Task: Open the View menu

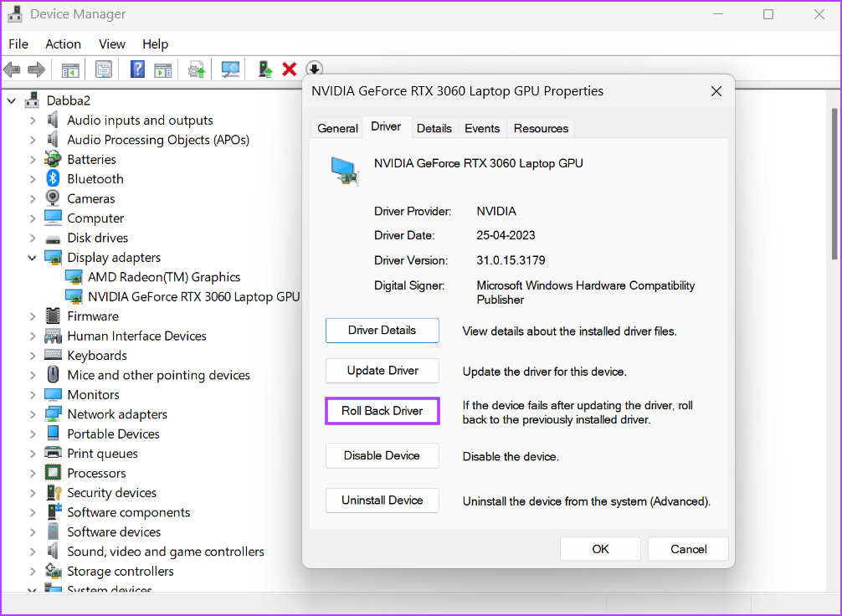Action: coord(111,44)
